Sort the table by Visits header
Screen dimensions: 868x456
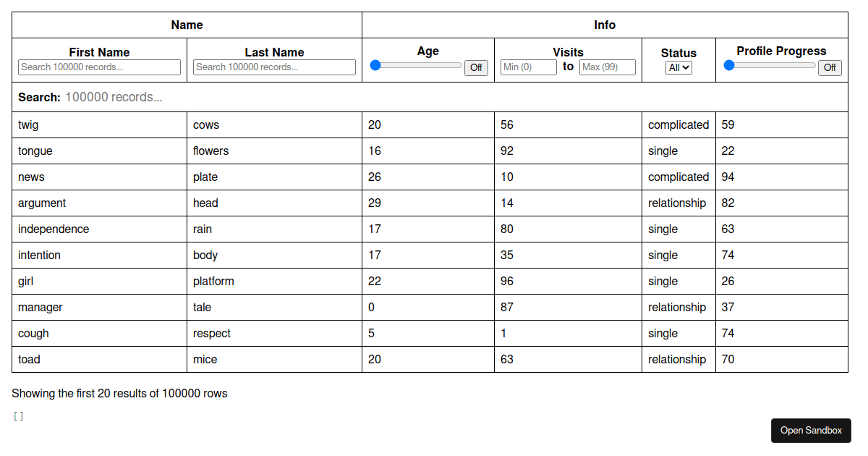point(568,51)
